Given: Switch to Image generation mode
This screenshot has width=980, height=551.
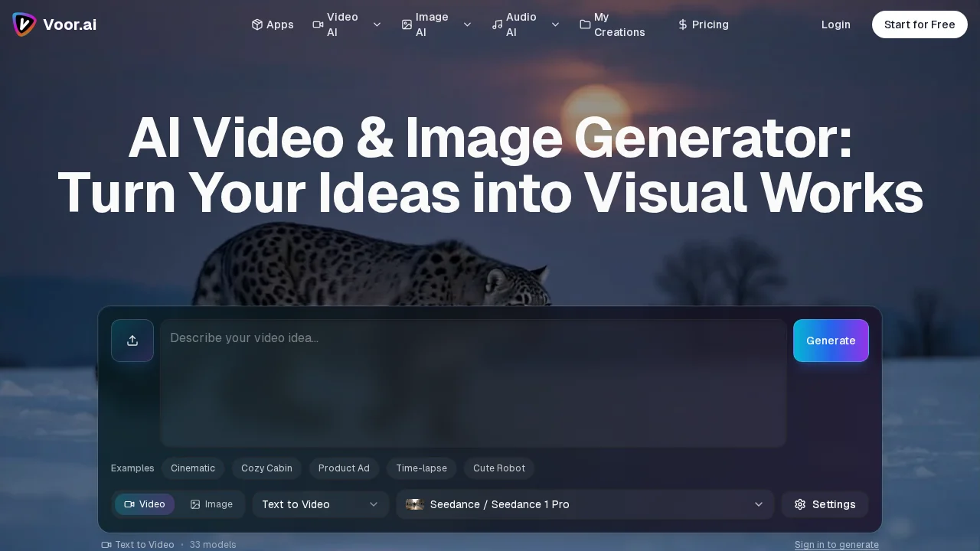Looking at the screenshot, I should (x=211, y=504).
